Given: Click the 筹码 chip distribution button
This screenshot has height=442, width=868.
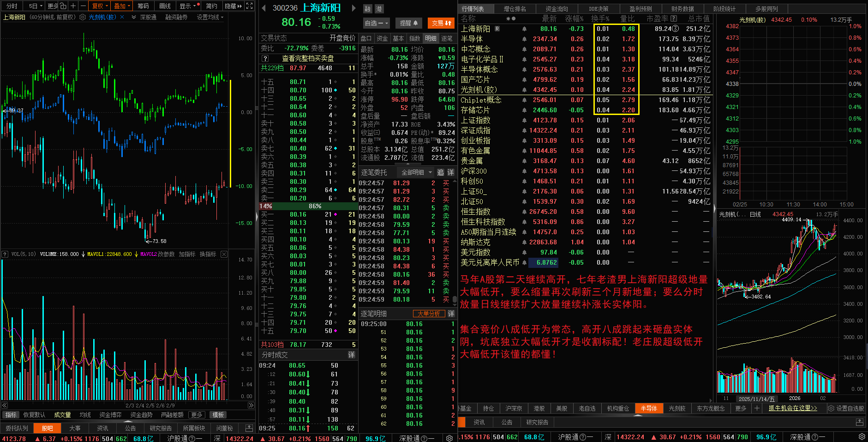Looking at the screenshot, I should 143,6.
